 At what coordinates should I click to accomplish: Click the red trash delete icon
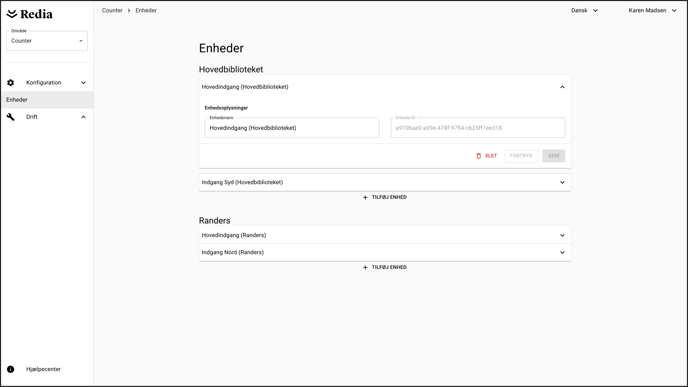point(479,156)
